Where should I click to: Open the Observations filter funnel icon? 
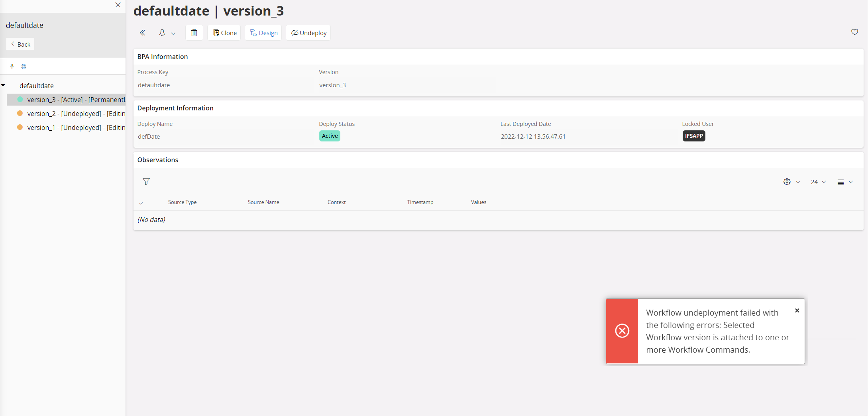point(146,182)
